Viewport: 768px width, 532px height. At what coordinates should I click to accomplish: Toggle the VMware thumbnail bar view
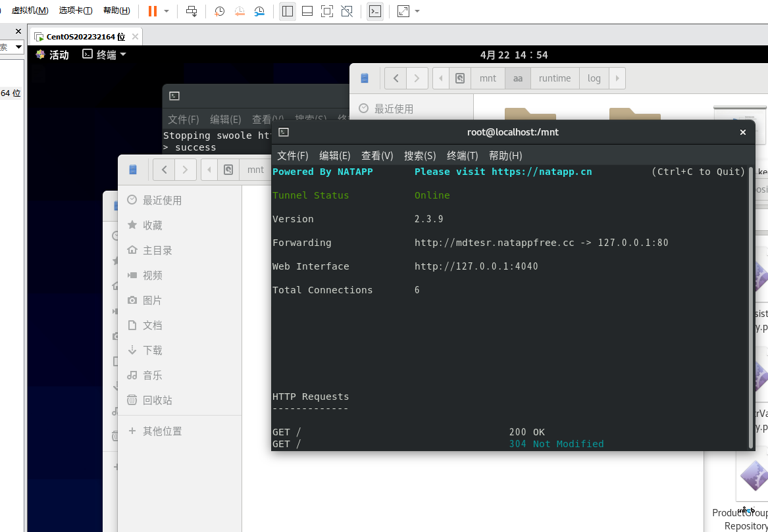point(307,11)
